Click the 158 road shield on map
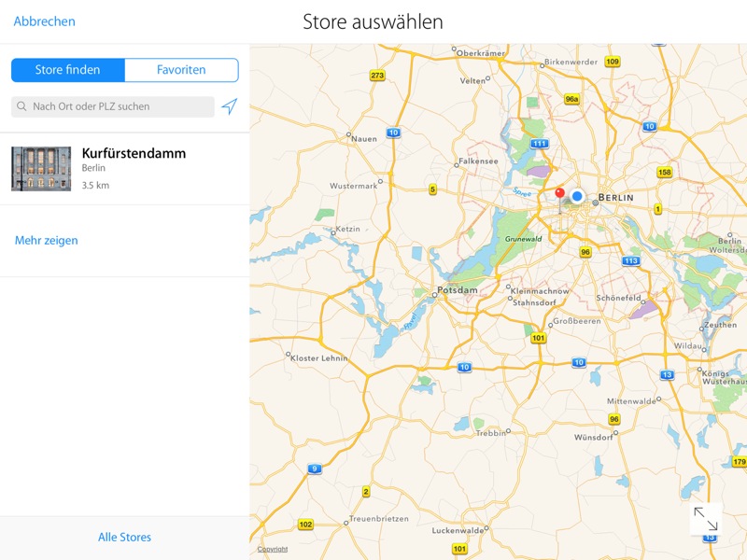The width and height of the screenshot is (747, 560). click(x=665, y=173)
